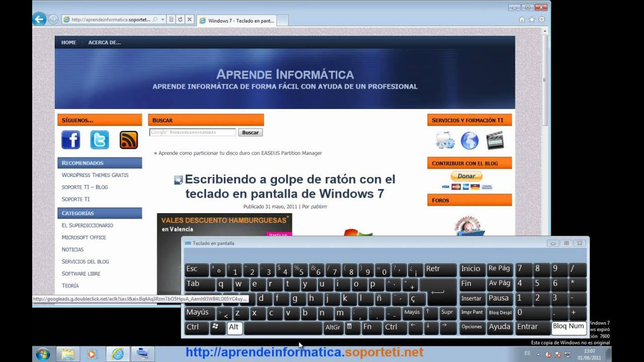Open the Soporte TI – Blog link
The width and height of the screenshot is (644, 362).
coord(85,187)
